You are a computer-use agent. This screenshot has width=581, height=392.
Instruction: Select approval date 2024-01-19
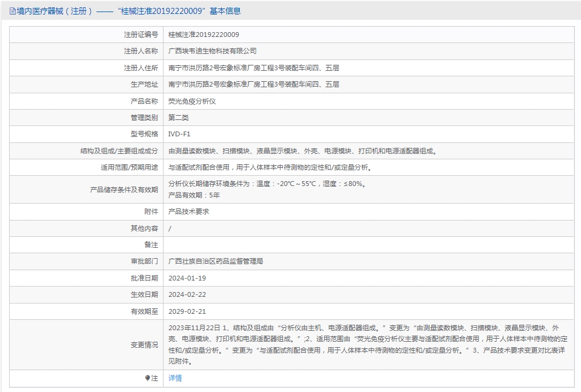187,278
